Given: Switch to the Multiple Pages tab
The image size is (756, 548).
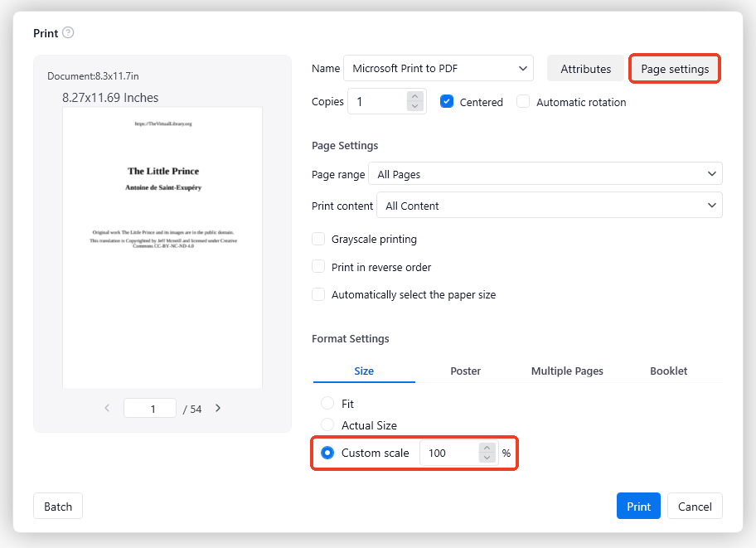Looking at the screenshot, I should (x=567, y=371).
